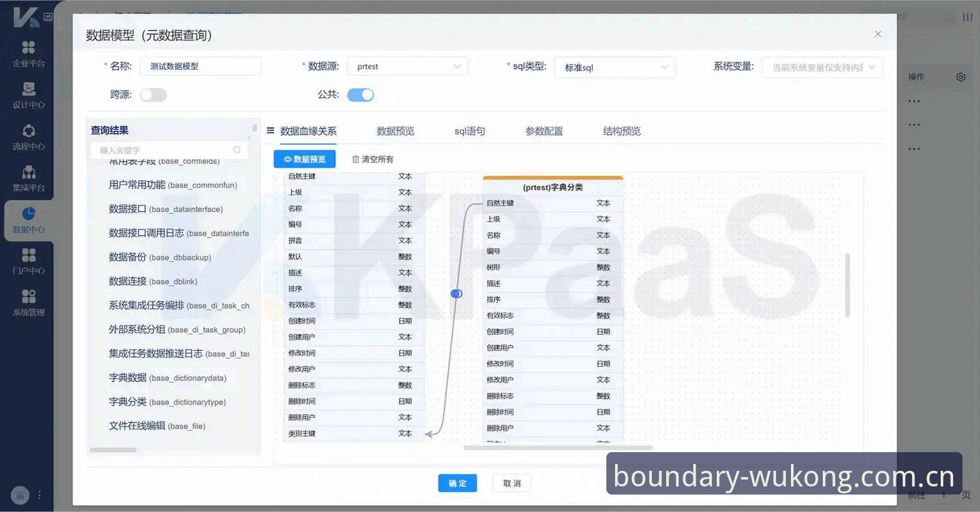Open 设计中心 in the left sidebar

coord(29,95)
